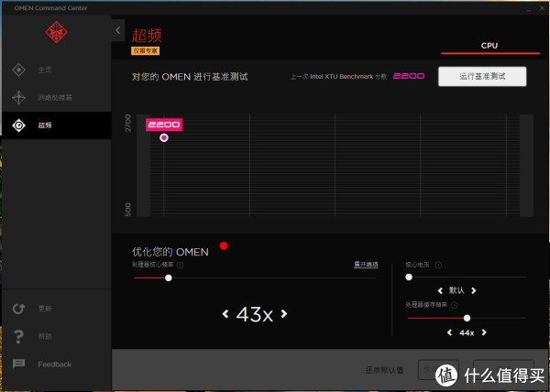Click the core voltage slider handle
Screen dimensions: 550x392
409,278
